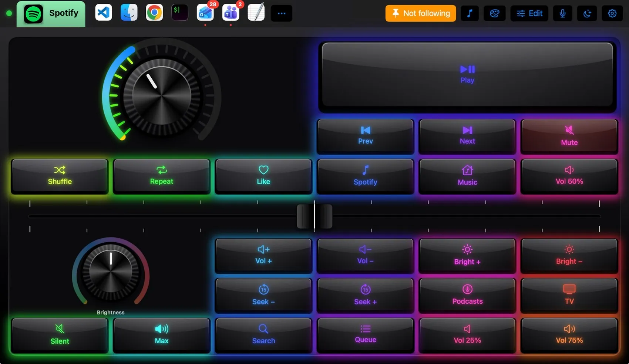The height and width of the screenshot is (364, 629).
Task: Click the Vol – button
Action: tap(365, 256)
